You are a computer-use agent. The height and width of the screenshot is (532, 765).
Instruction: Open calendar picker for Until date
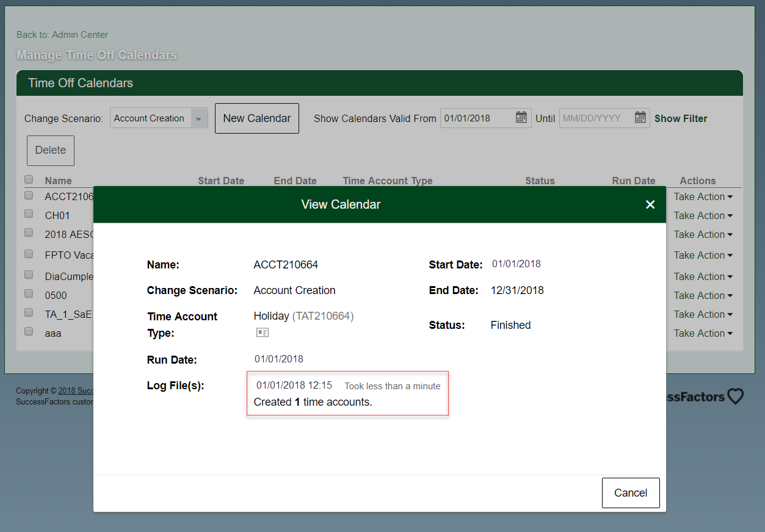click(x=640, y=118)
